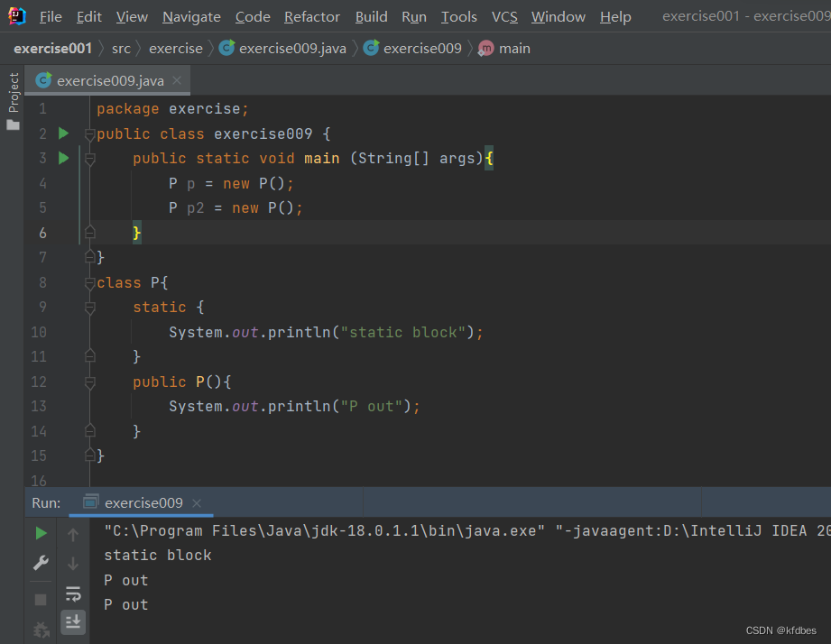
Task: Click the src breadcrumb in navigation bar
Action: click(121, 49)
